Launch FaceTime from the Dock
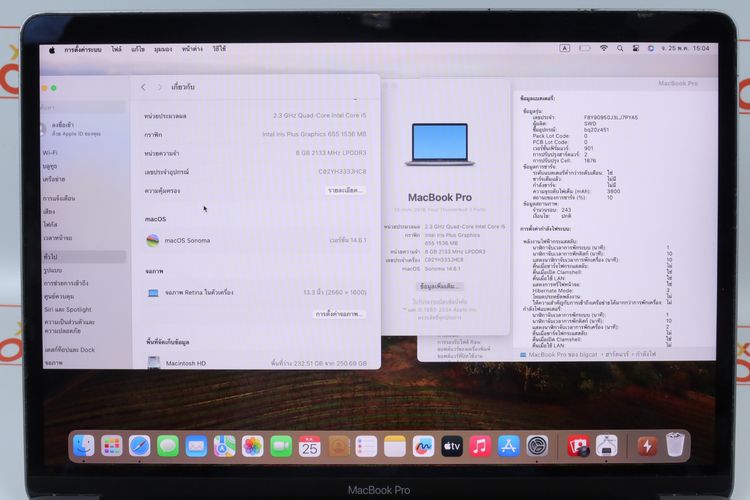The image size is (750, 500). 281,446
